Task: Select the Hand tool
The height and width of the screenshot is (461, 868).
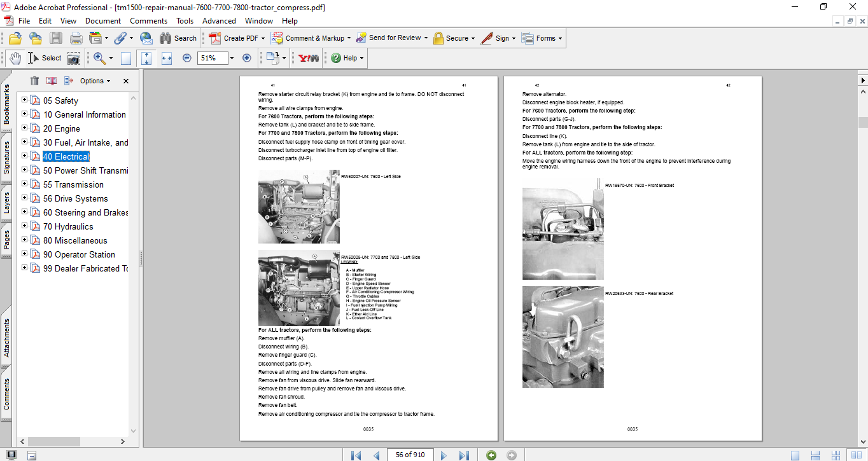Action: [x=14, y=58]
